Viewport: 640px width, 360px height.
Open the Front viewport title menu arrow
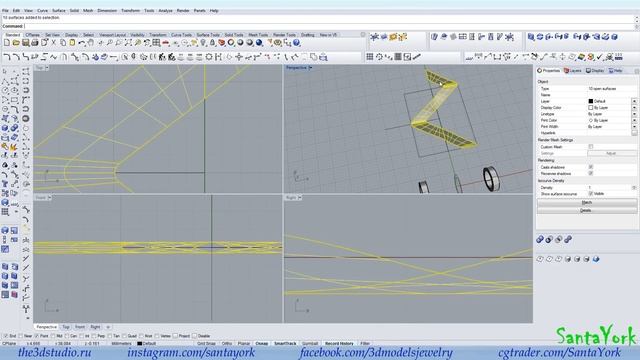[49, 198]
